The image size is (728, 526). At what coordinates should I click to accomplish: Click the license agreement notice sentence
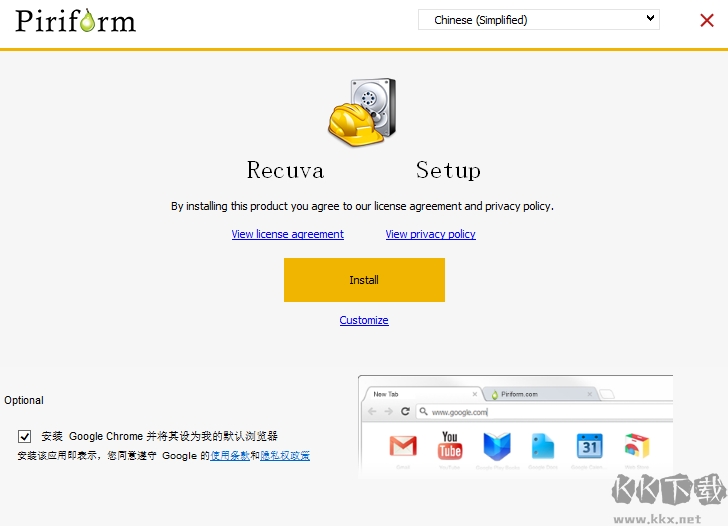(x=362, y=206)
